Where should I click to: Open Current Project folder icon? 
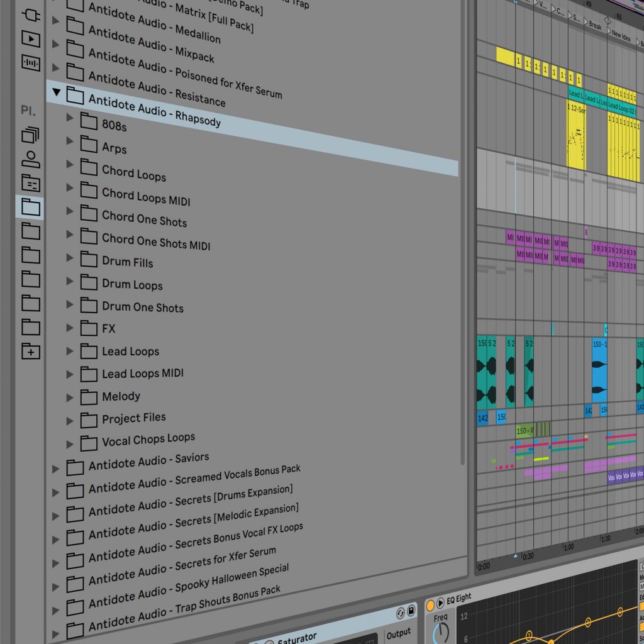tap(30, 184)
